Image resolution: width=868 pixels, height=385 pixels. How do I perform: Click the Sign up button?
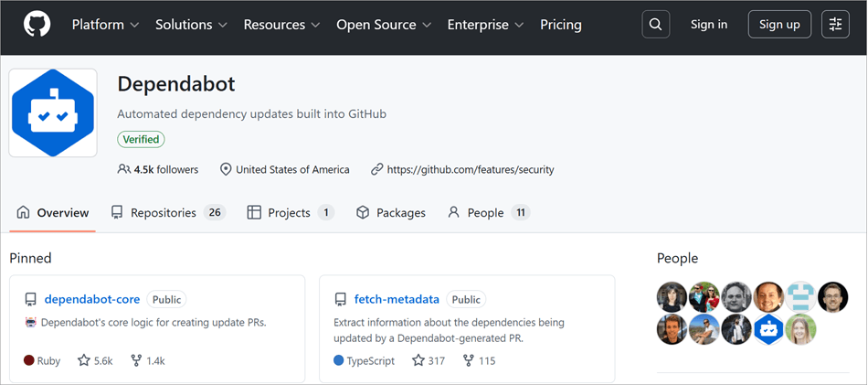coord(779,25)
